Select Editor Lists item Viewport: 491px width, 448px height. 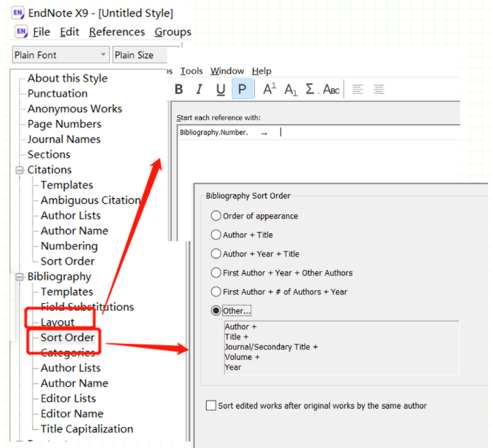click(x=68, y=398)
